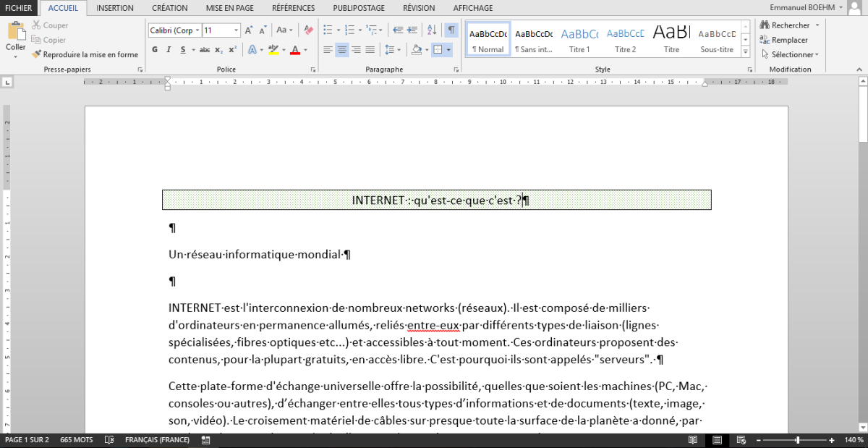Open the change case (Aa) dropdown
The height and width of the screenshot is (448, 868).
pos(285,30)
